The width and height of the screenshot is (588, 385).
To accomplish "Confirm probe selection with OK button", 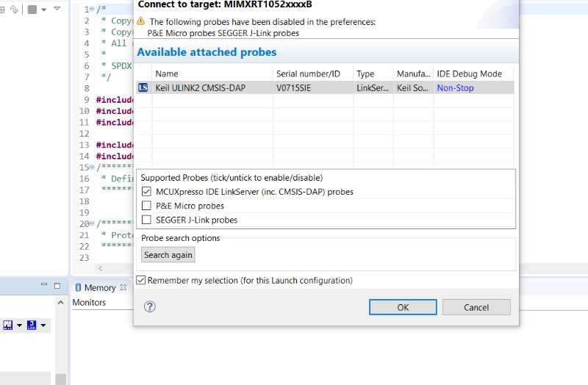I will (403, 307).
